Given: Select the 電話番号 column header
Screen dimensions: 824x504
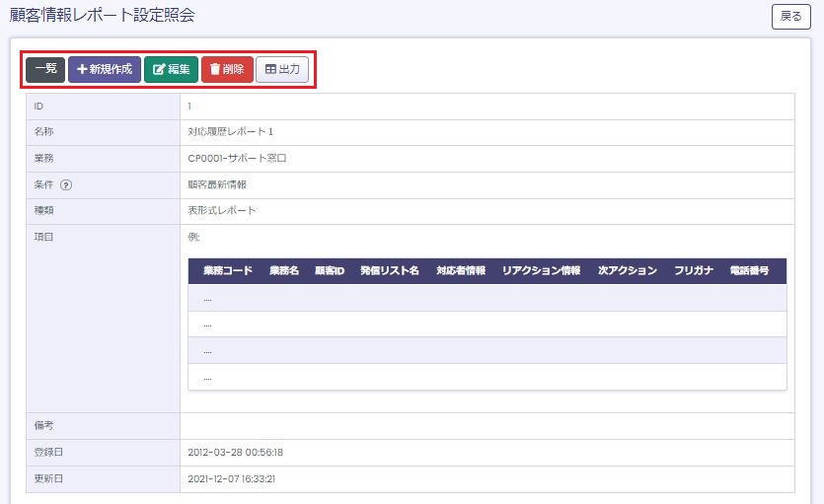Looking at the screenshot, I should [749, 271].
